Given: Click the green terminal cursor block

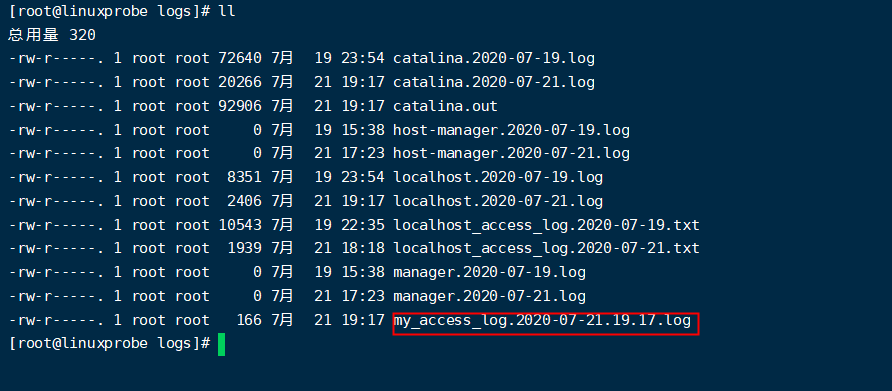Looking at the screenshot, I should [x=221, y=344].
